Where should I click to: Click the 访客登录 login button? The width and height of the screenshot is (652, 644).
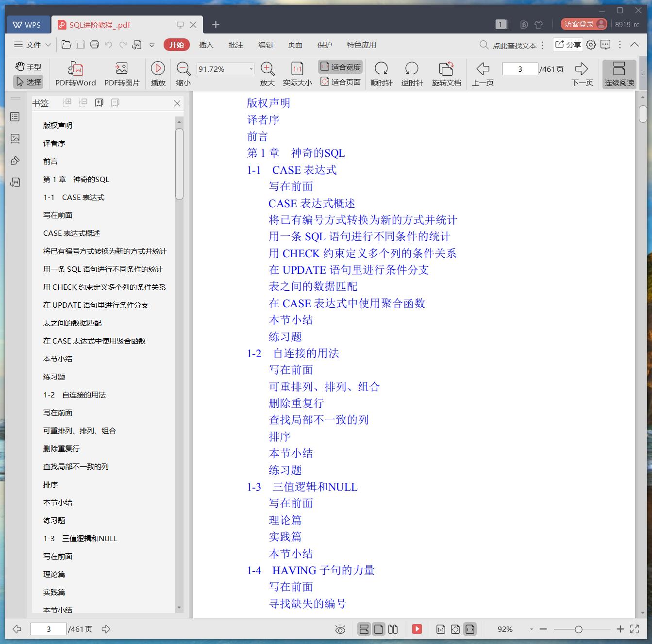[x=584, y=24]
